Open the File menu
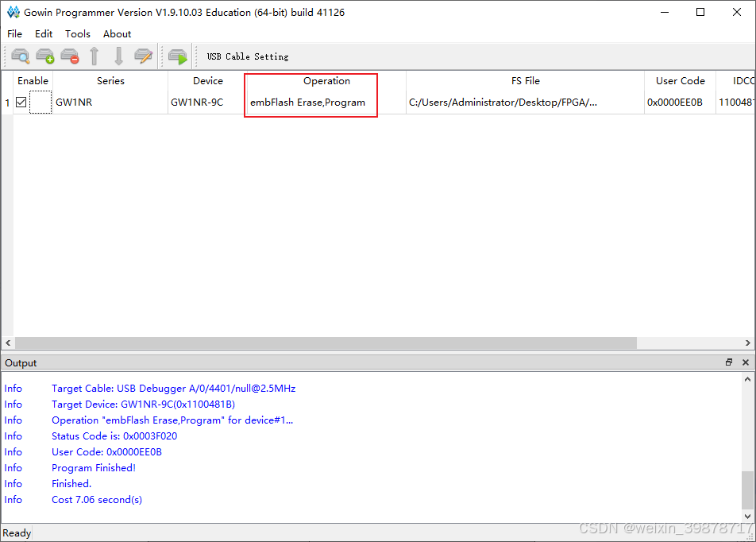756x542 pixels. coord(14,34)
